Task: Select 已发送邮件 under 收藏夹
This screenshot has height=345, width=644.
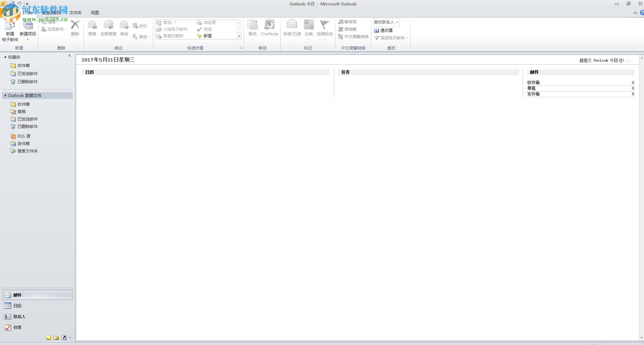Action: (24, 74)
